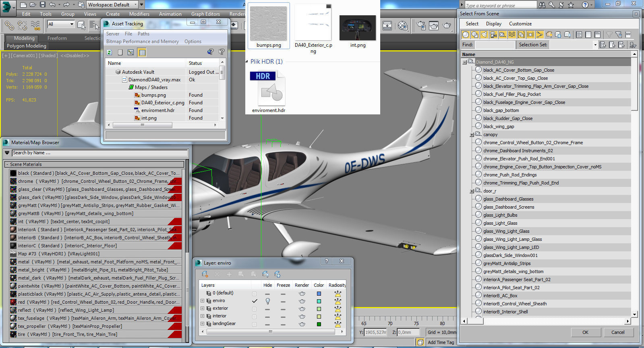Image resolution: width=644 pixels, height=348 pixels.
Task: Open Select by Name tool in main toolbar
Action: click(x=94, y=26)
